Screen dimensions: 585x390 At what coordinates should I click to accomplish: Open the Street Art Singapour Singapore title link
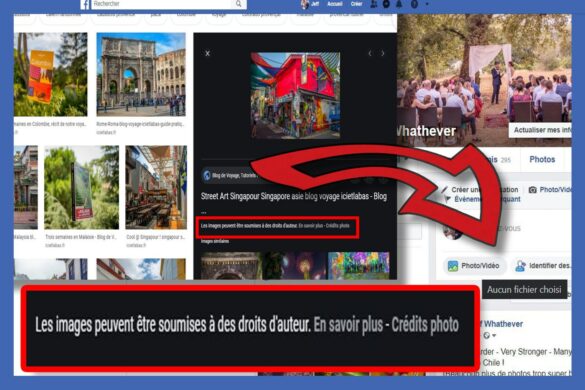(x=294, y=196)
